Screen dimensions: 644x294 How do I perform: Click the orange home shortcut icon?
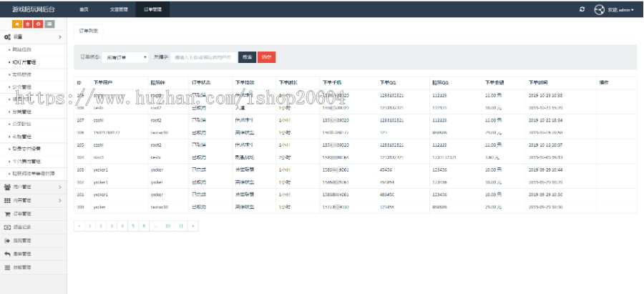click(16, 24)
